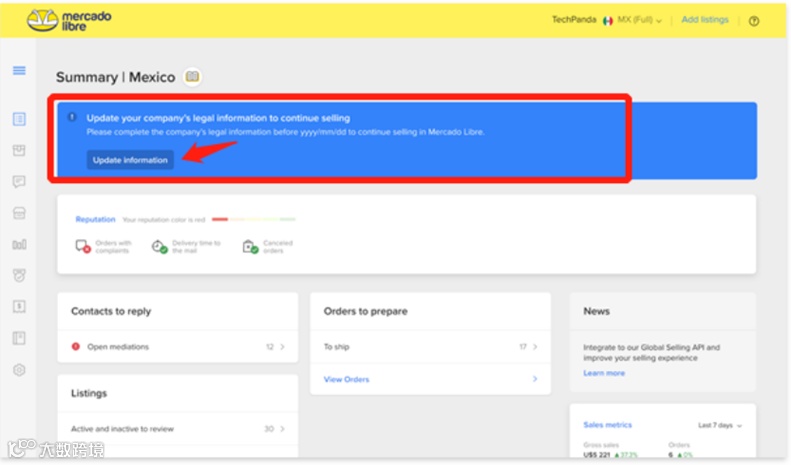The image size is (791, 465).
Task: Open the medal reputation icon in the sidebar
Action: tap(19, 275)
